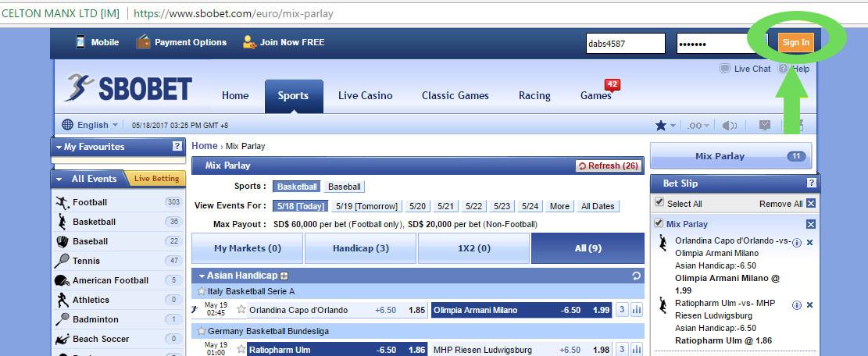Collapse the My Favourites panel
Image resolution: width=868 pixels, height=356 pixels.
(59, 147)
